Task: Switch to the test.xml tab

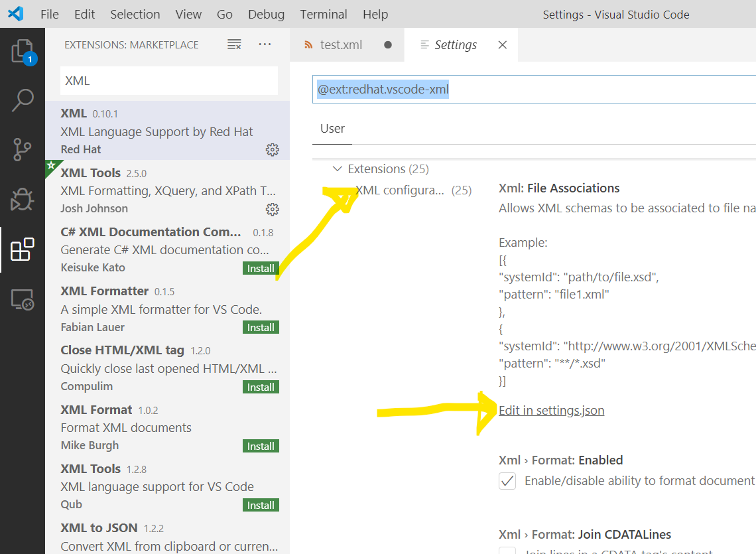Action: (x=347, y=45)
